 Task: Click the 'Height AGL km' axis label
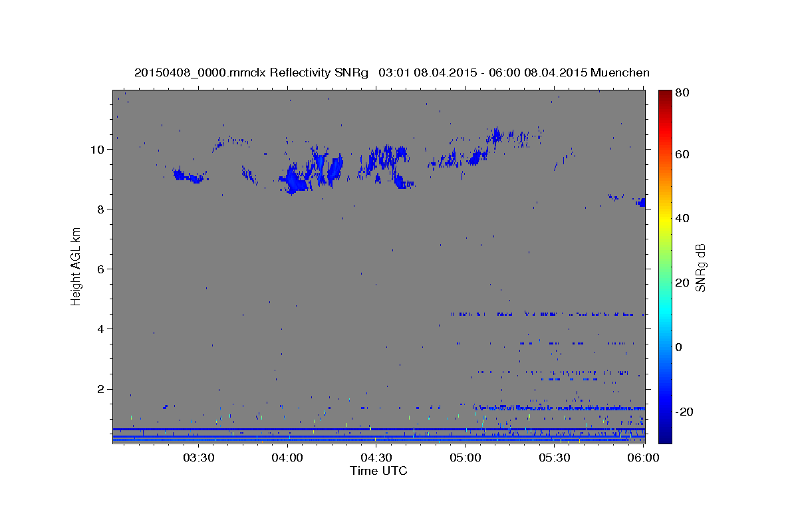tap(76, 267)
